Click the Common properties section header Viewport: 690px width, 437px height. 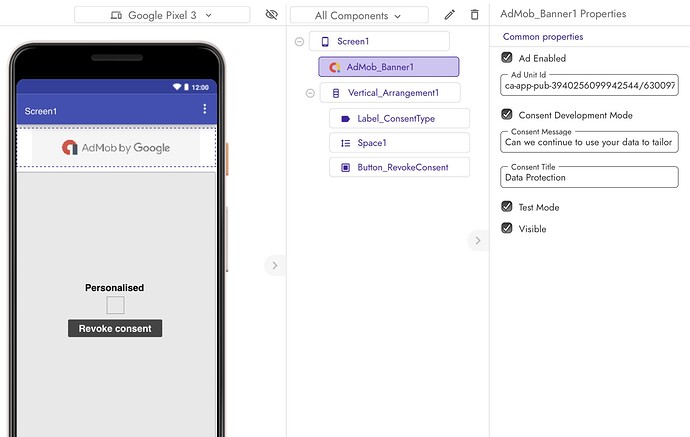[543, 37]
